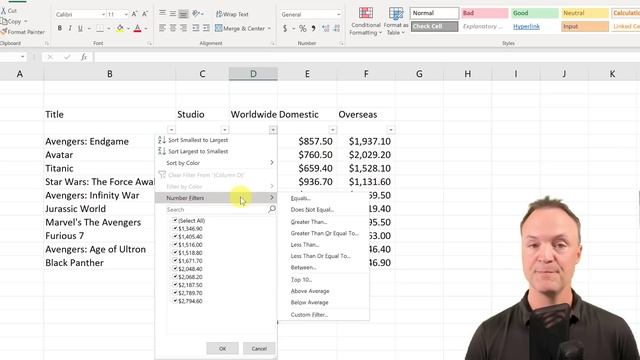Select Above Average filter option
The width and height of the screenshot is (640, 360).
click(310, 291)
